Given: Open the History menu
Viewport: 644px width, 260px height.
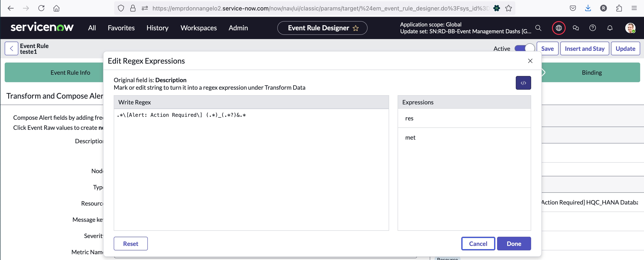Looking at the screenshot, I should 157,28.
